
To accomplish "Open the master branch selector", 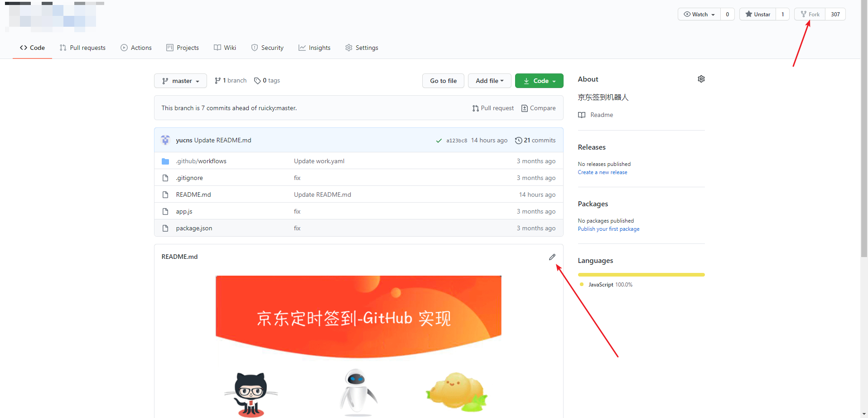I will coord(180,81).
